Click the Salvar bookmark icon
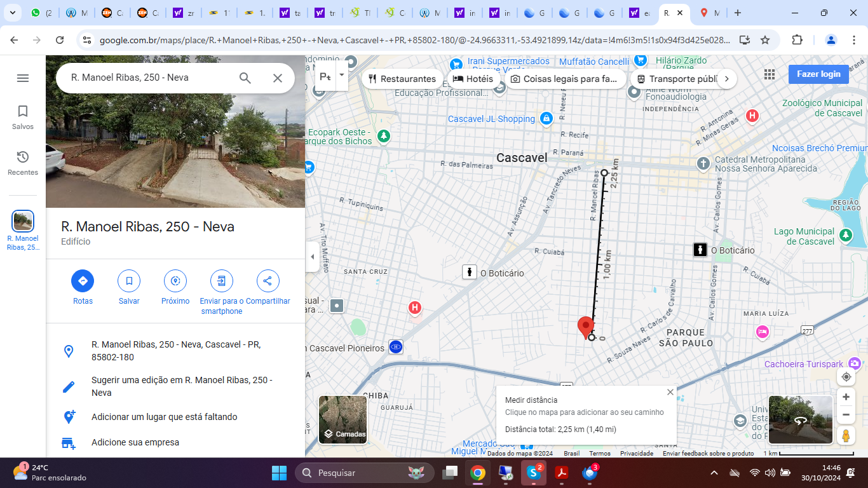 129,281
